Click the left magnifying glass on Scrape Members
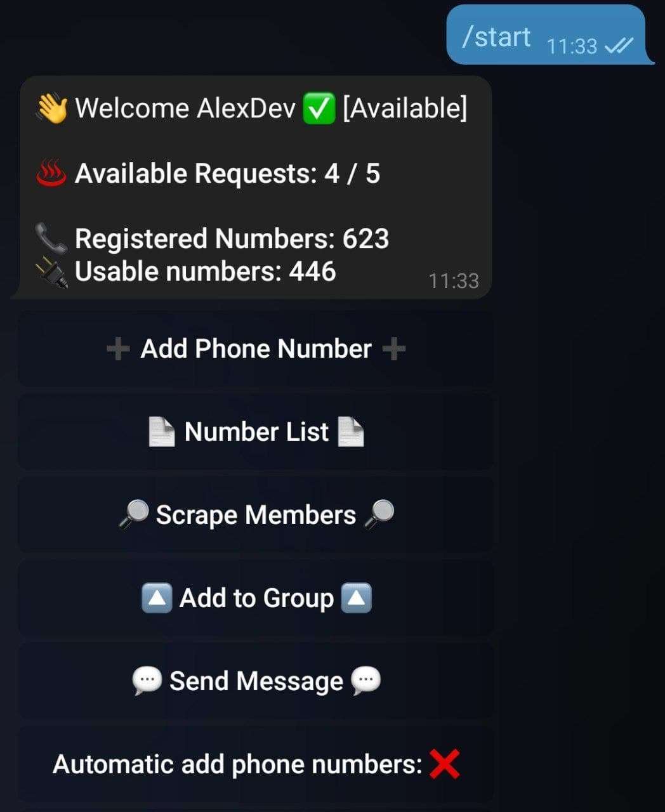Screen dimensions: 665x812 [x=133, y=514]
